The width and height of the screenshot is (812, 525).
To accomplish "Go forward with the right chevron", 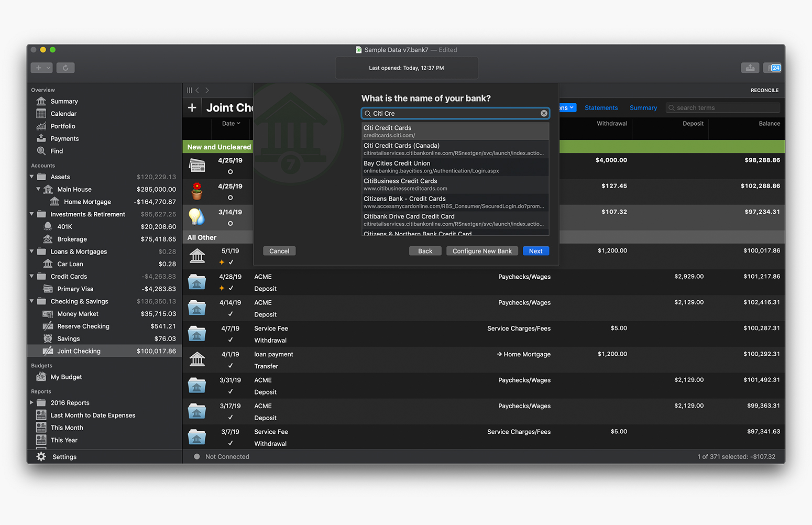I will tap(207, 90).
